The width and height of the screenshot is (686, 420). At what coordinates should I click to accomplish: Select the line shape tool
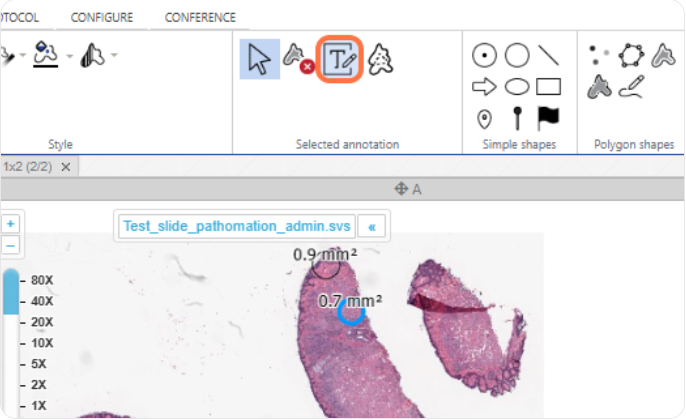(x=548, y=55)
